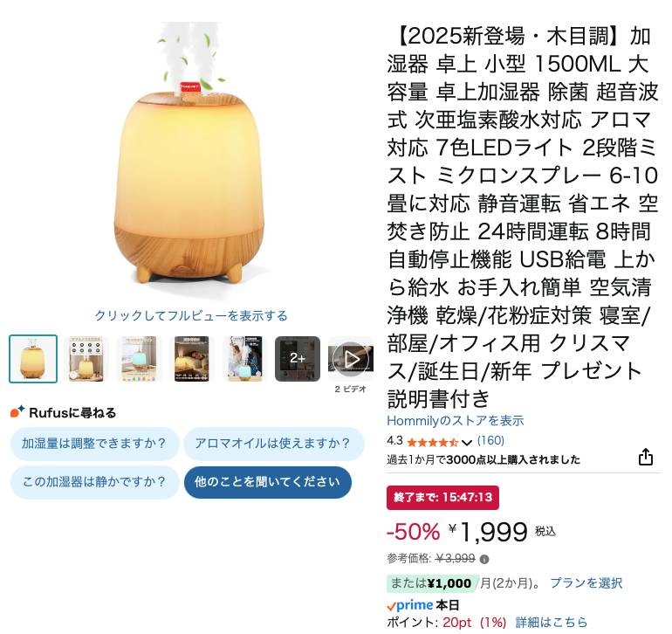Image resolution: width=672 pixels, height=634 pixels.
Task: Click the プランを選択 link
Action: [x=586, y=583]
